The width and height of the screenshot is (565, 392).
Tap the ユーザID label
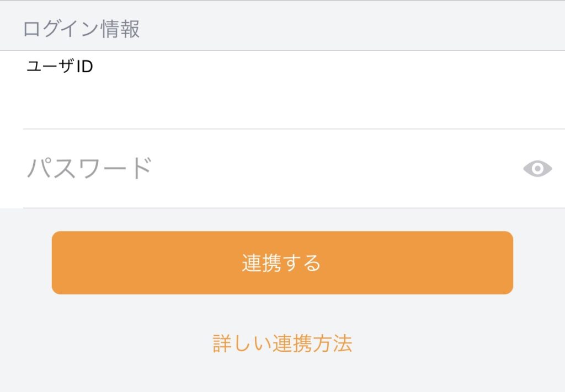point(60,67)
